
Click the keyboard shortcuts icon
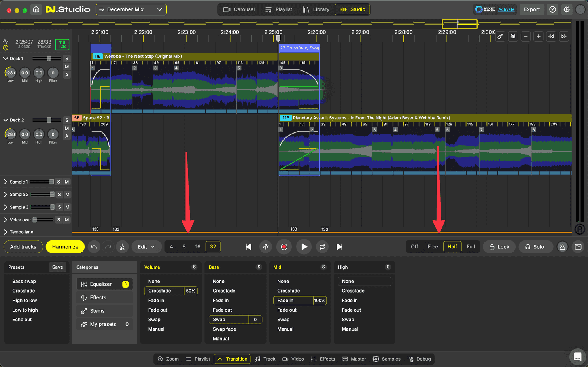(578, 247)
